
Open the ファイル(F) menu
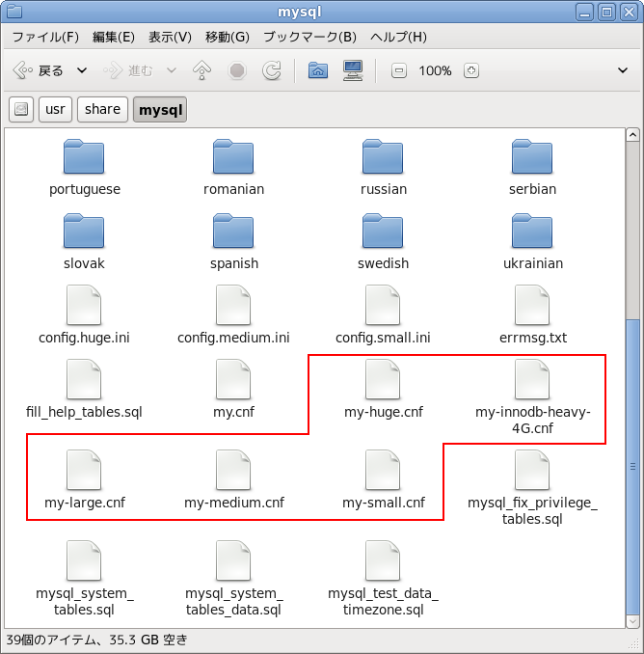point(45,37)
